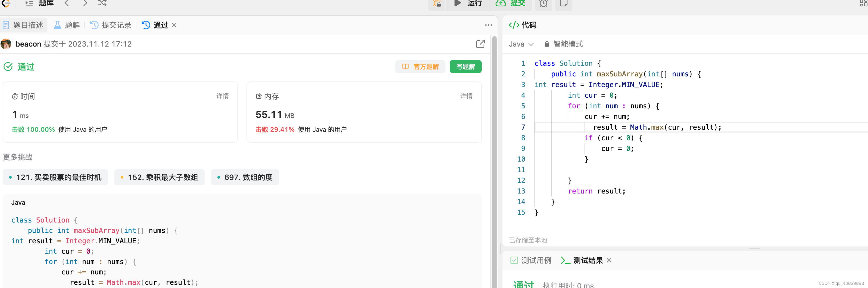
Task: Go to previous problem arrow
Action: pyautogui.click(x=67, y=3)
